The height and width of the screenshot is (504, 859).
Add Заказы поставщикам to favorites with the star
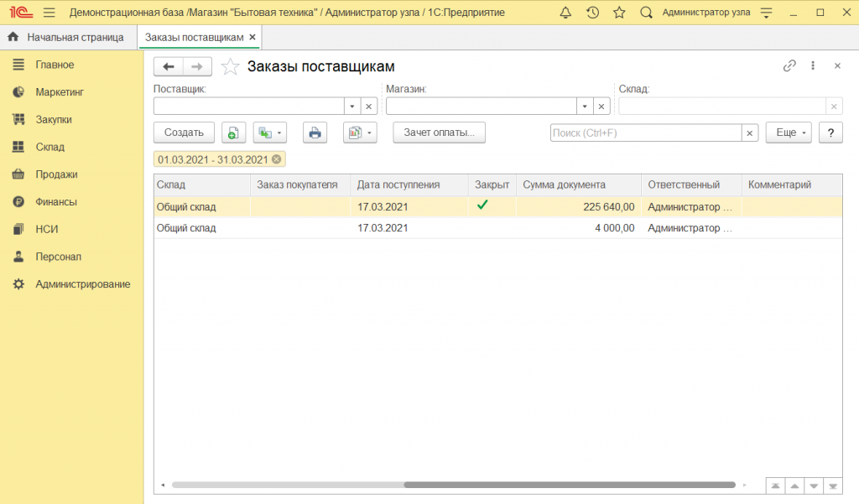click(231, 67)
